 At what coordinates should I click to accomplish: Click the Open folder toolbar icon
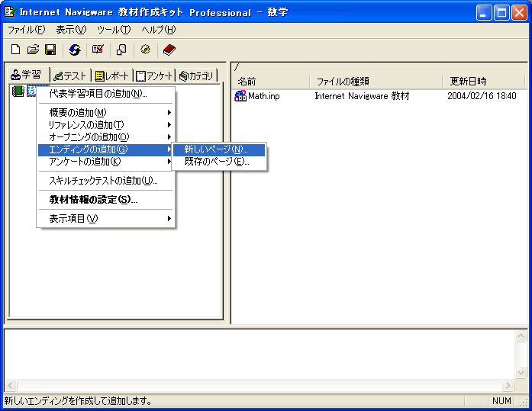[x=33, y=50]
